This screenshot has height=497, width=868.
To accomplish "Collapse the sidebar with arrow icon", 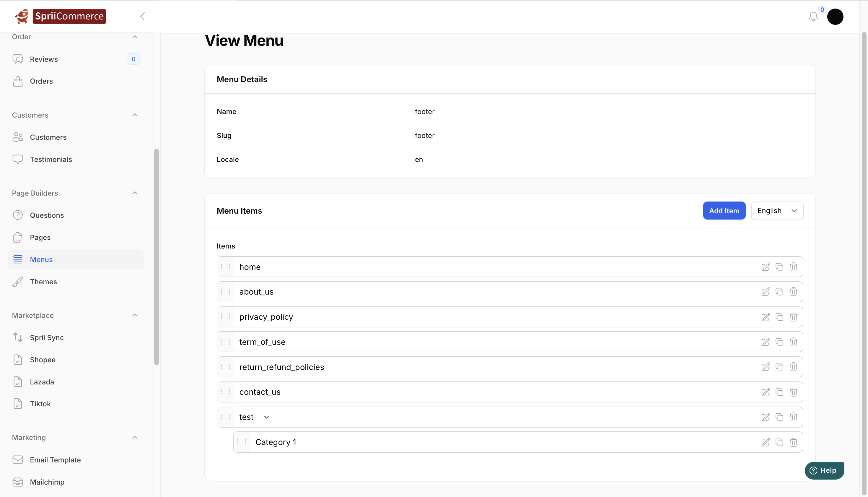I will (x=143, y=16).
